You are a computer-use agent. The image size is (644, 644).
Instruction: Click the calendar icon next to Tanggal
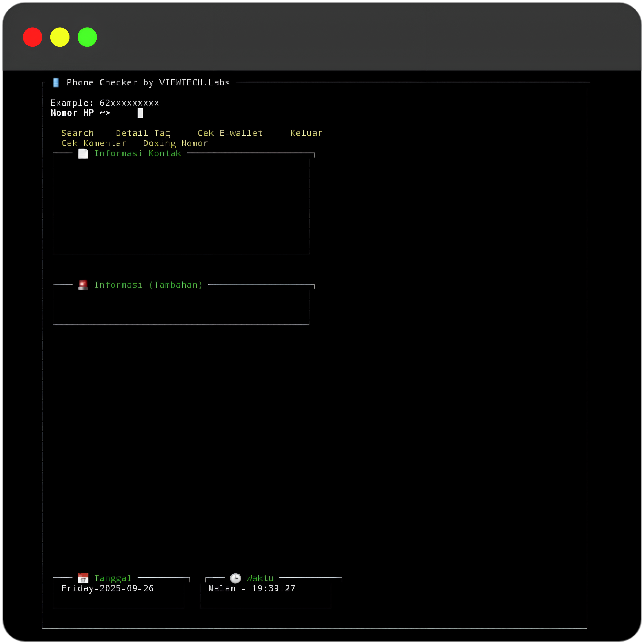(x=83, y=578)
